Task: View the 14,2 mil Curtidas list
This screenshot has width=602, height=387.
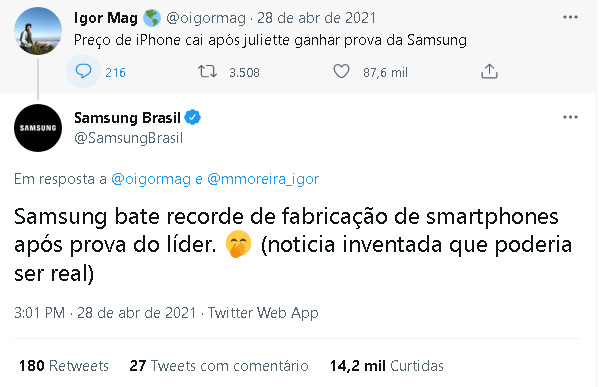Action: pos(387,366)
